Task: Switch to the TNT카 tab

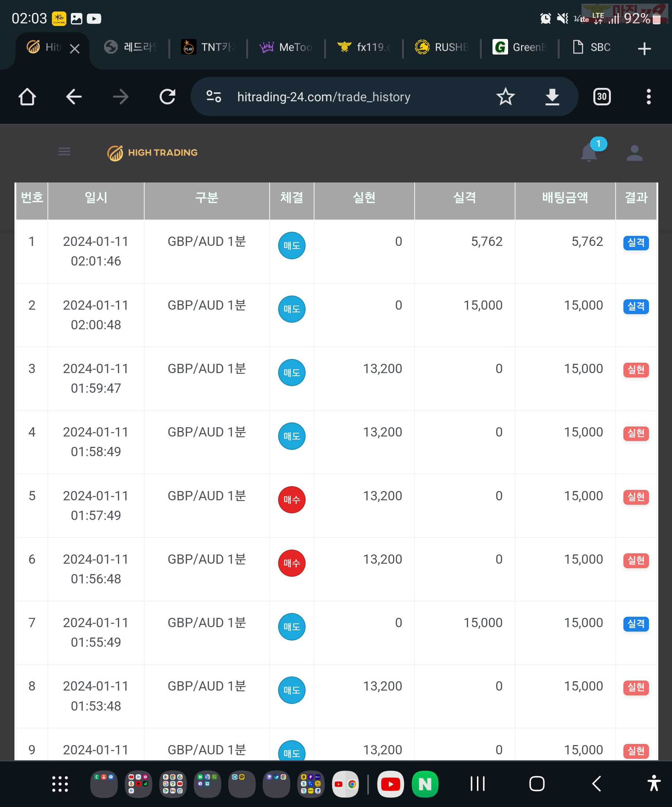Action: pyautogui.click(x=208, y=47)
